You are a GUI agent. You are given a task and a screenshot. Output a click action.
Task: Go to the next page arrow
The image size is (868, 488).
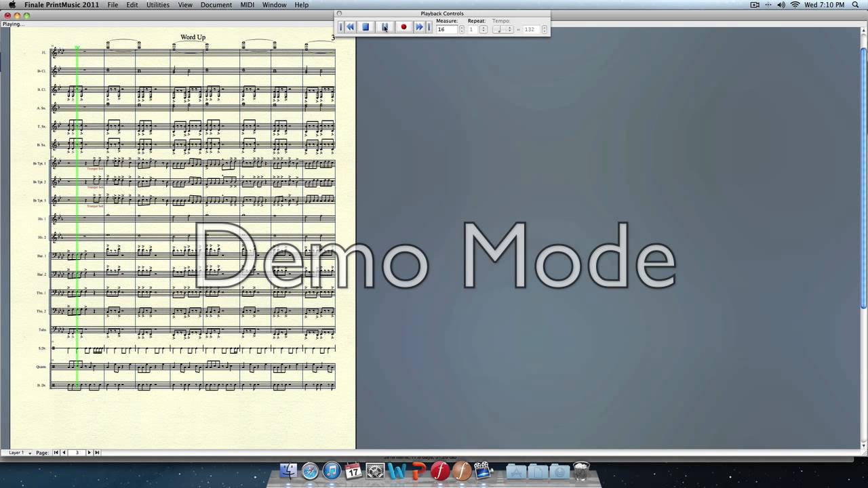pos(89,453)
